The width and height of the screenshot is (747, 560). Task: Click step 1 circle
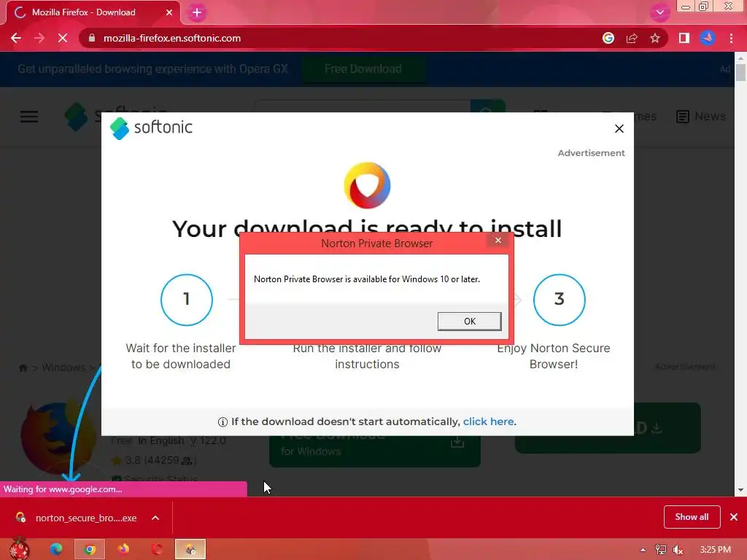[x=187, y=300]
